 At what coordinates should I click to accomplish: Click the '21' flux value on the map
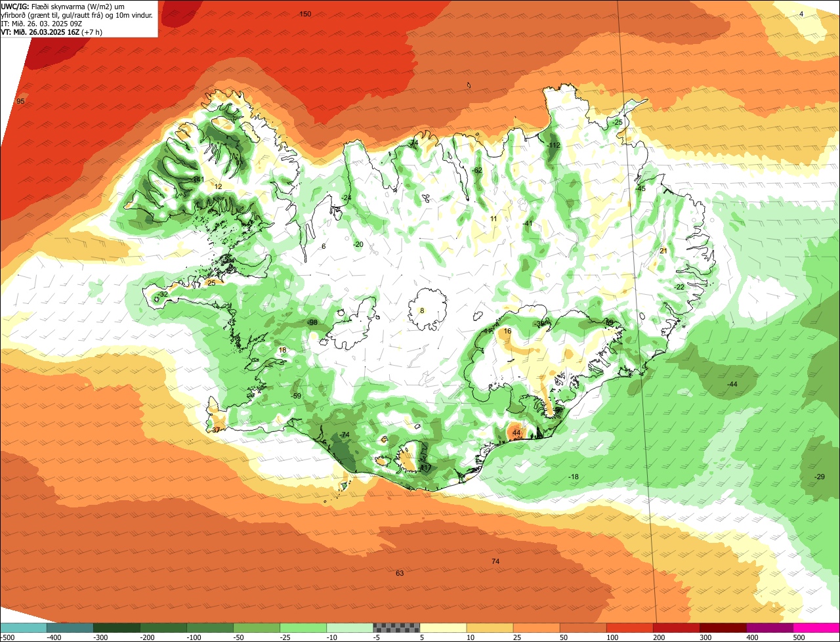click(663, 251)
